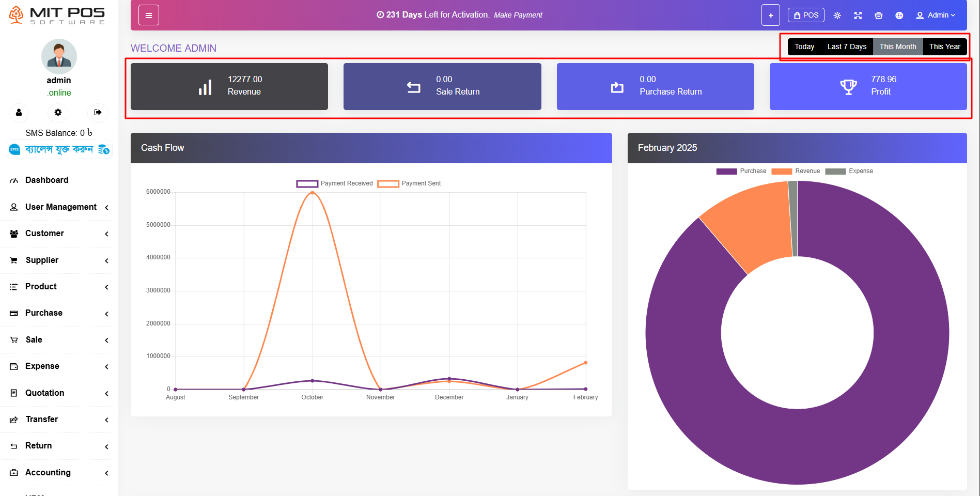Click the MIT POS Software logo
The height and width of the screenshot is (496, 980).
tap(57, 16)
